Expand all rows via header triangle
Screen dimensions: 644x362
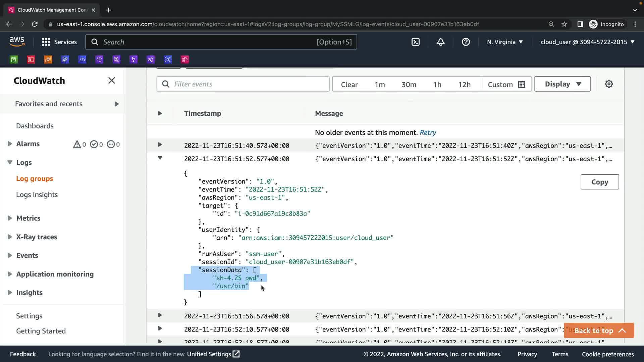pos(160,113)
